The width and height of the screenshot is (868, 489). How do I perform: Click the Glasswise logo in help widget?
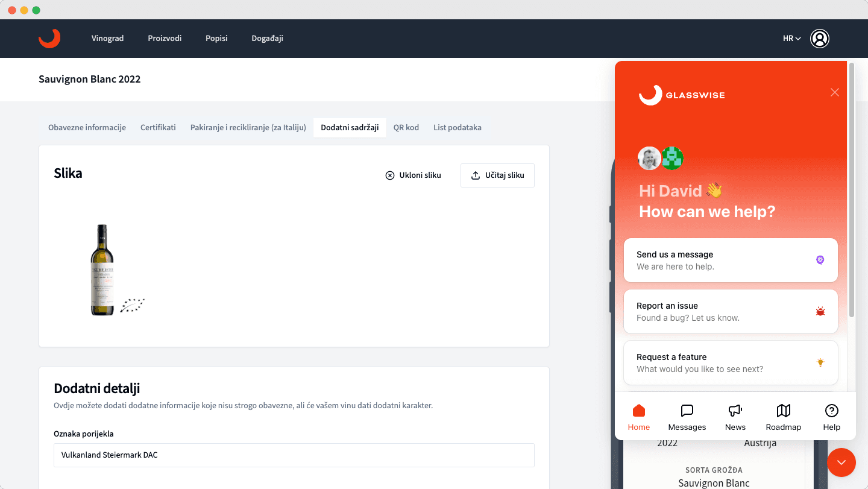click(x=682, y=95)
